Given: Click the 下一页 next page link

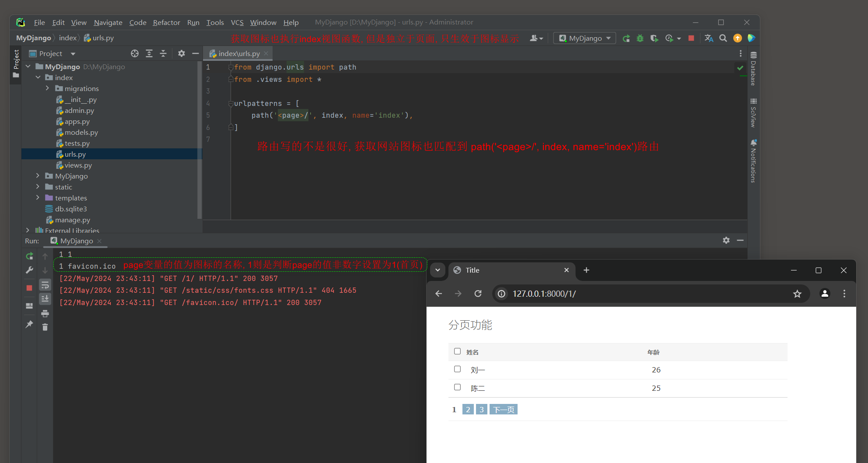Looking at the screenshot, I should click(x=504, y=410).
